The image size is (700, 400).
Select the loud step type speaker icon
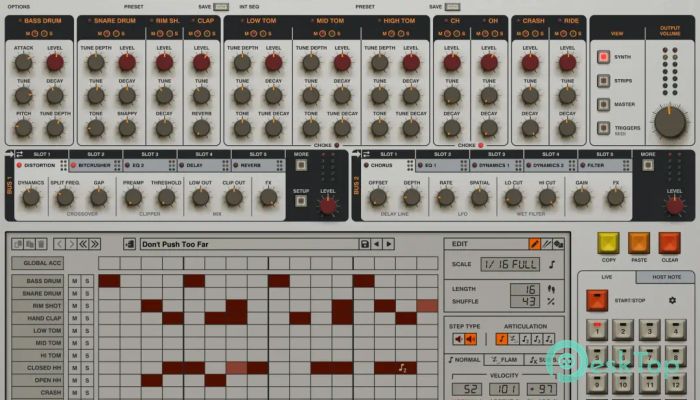point(471,339)
